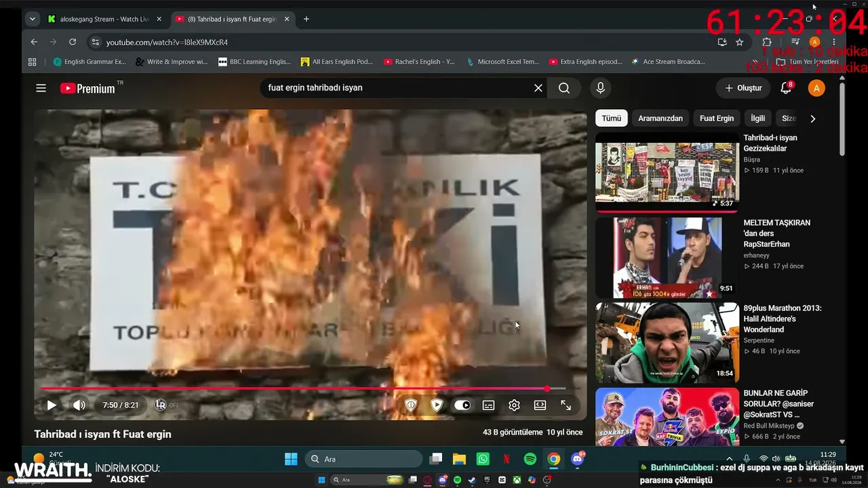Click the shield extension icon in player
The width and height of the screenshot is (868, 488).
click(411, 405)
